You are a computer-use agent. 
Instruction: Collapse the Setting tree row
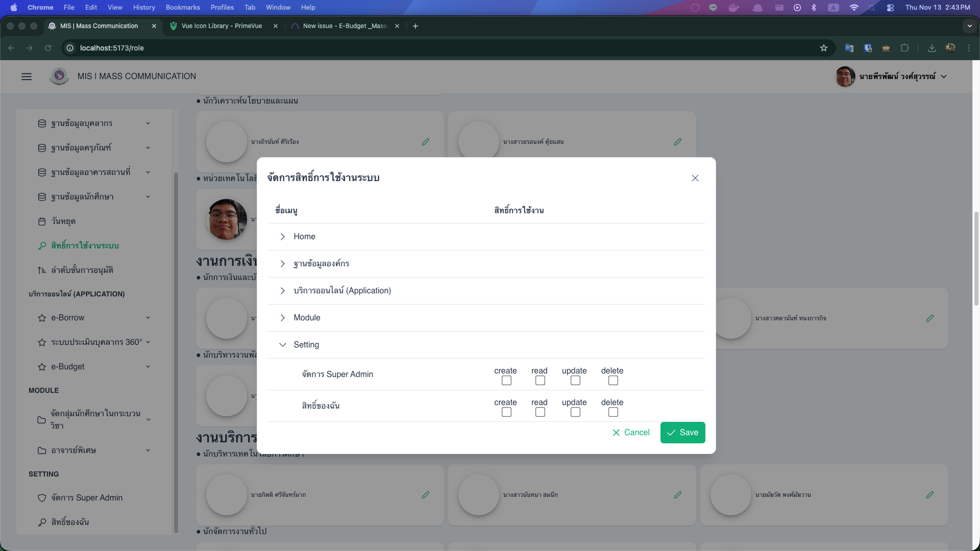[x=282, y=345]
